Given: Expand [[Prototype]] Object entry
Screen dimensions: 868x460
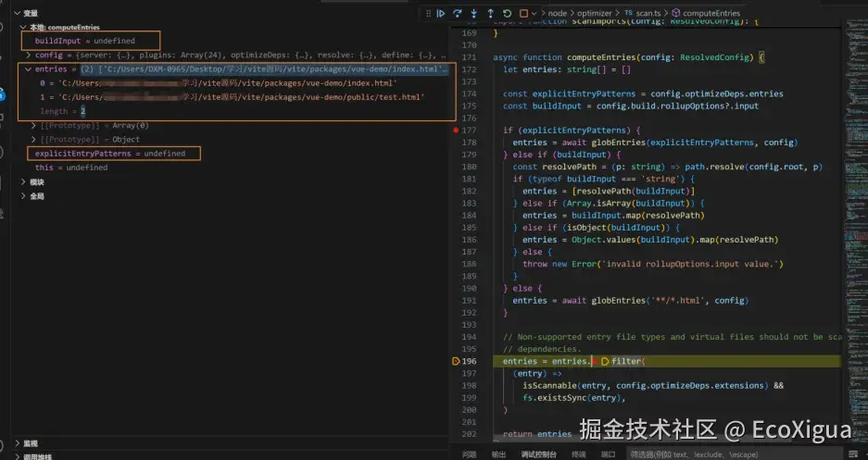Looking at the screenshot, I should pos(33,140).
